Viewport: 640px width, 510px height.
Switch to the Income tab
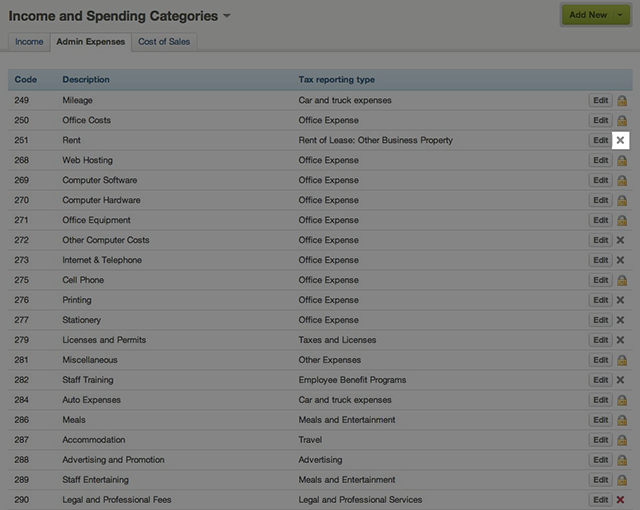click(x=29, y=42)
